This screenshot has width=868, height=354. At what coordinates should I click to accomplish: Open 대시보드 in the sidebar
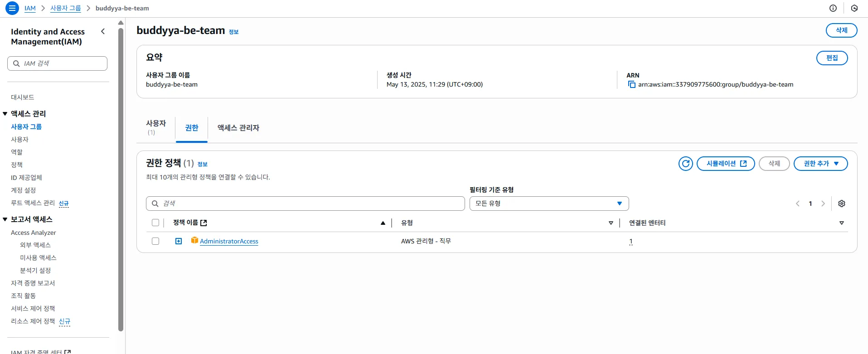[23, 97]
